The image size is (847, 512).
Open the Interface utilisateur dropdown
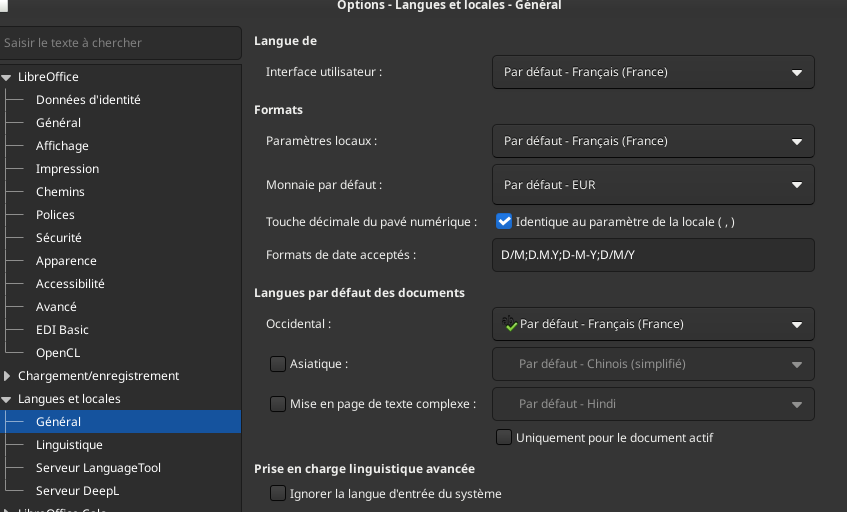coord(653,72)
